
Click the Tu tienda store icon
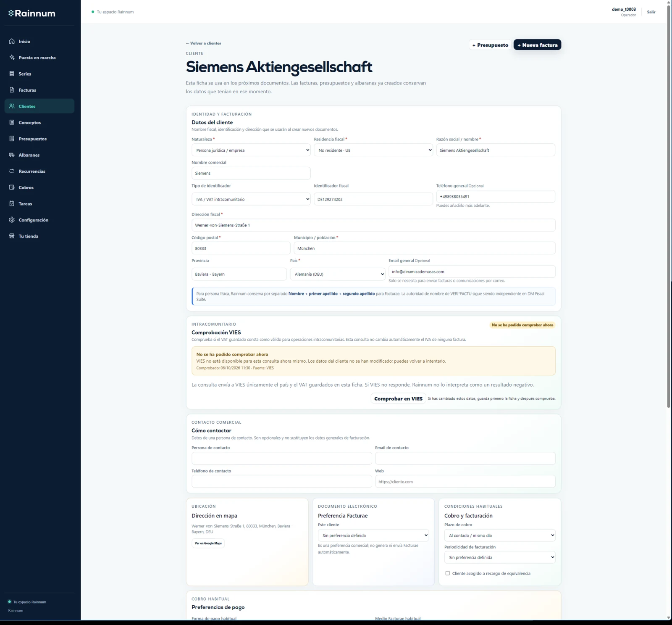coord(12,236)
